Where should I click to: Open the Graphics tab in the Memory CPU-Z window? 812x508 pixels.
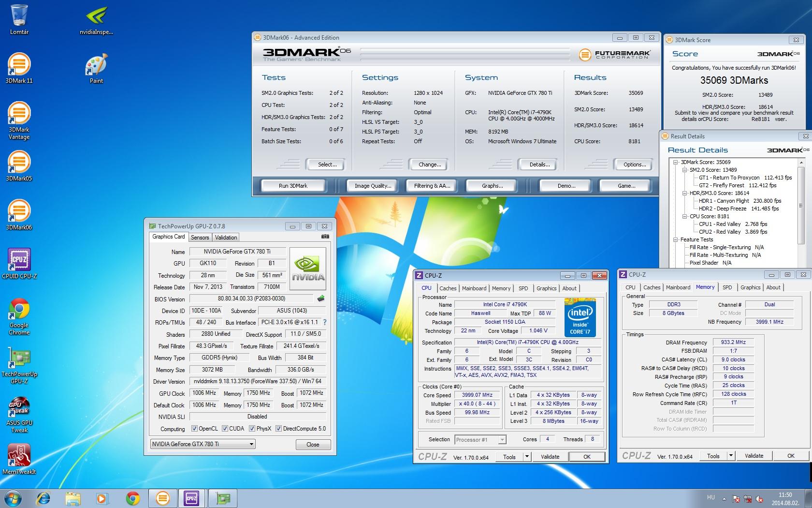click(x=751, y=287)
